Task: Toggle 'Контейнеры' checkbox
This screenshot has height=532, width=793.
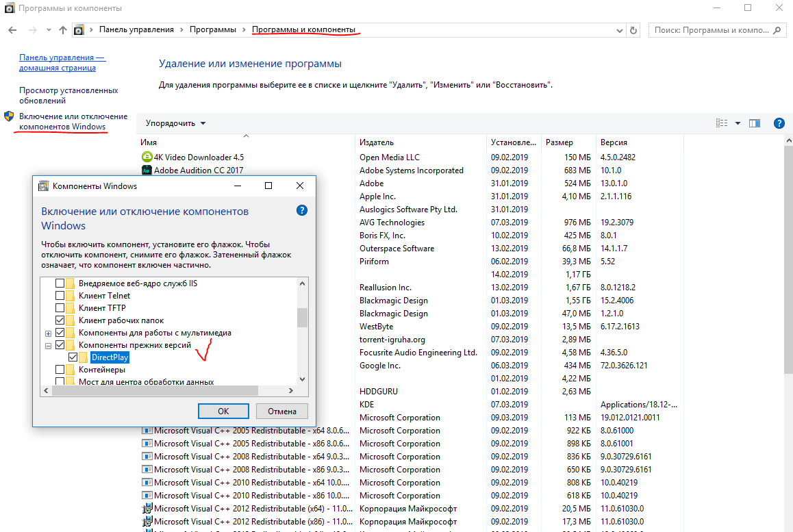Action: pos(60,370)
